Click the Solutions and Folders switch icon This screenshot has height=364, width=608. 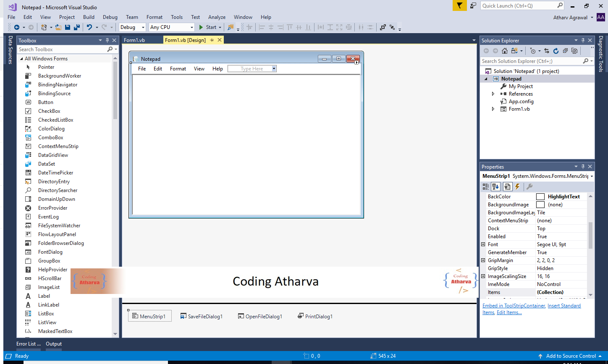tap(514, 51)
